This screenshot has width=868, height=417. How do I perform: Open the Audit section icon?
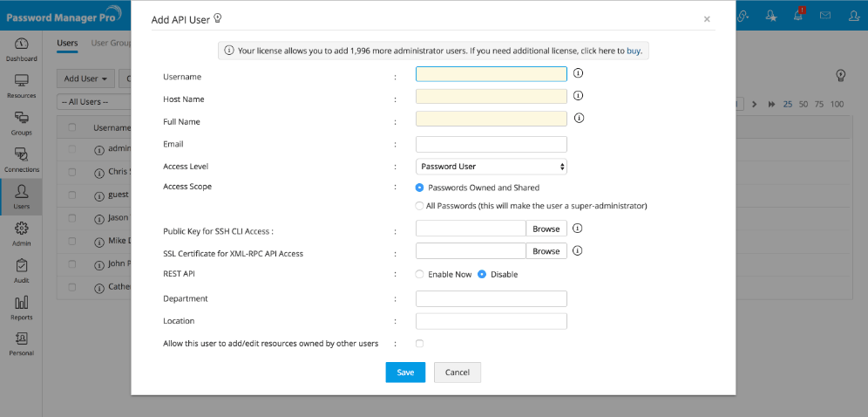click(x=22, y=270)
